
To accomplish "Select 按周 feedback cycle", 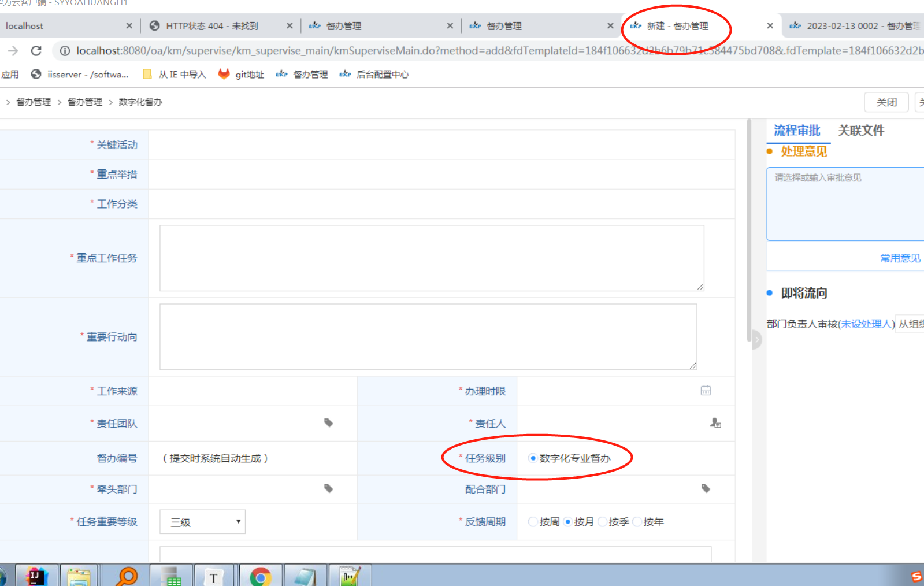I will (533, 522).
